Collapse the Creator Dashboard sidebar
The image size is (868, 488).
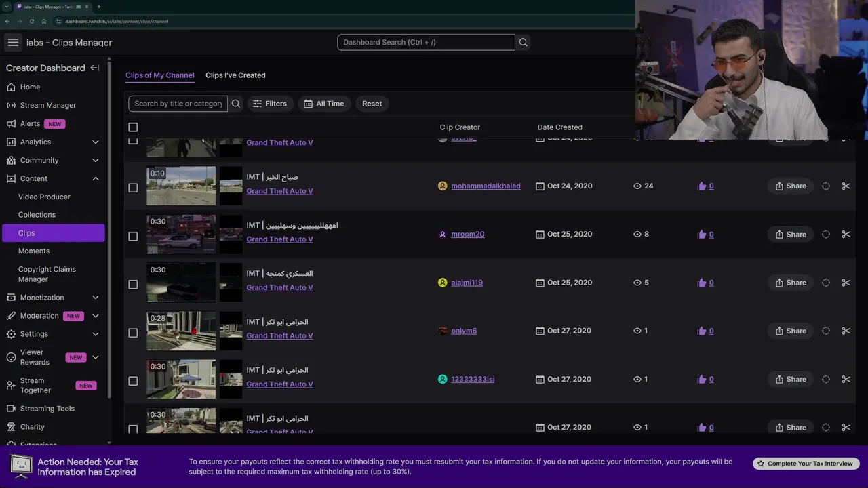point(95,68)
